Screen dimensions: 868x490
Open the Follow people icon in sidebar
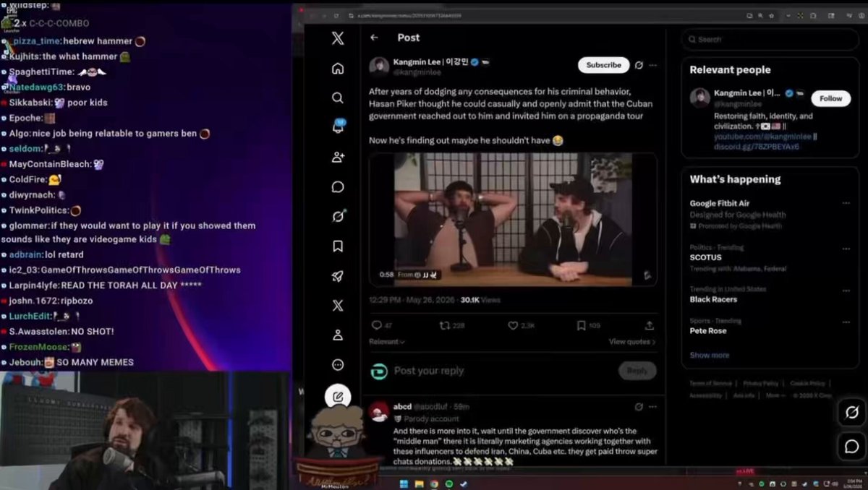(338, 157)
